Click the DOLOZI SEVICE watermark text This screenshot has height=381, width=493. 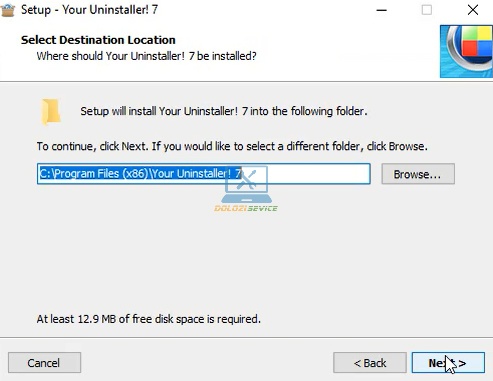pyautogui.click(x=246, y=209)
